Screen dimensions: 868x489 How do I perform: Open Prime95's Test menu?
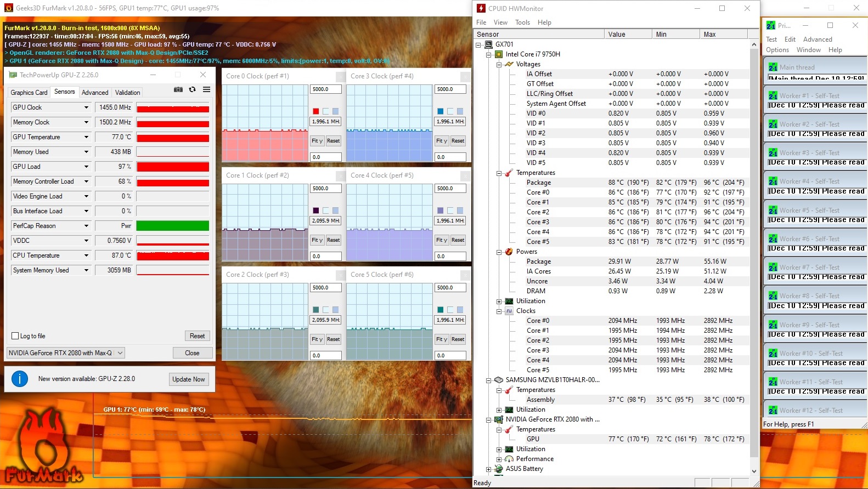[x=771, y=39]
